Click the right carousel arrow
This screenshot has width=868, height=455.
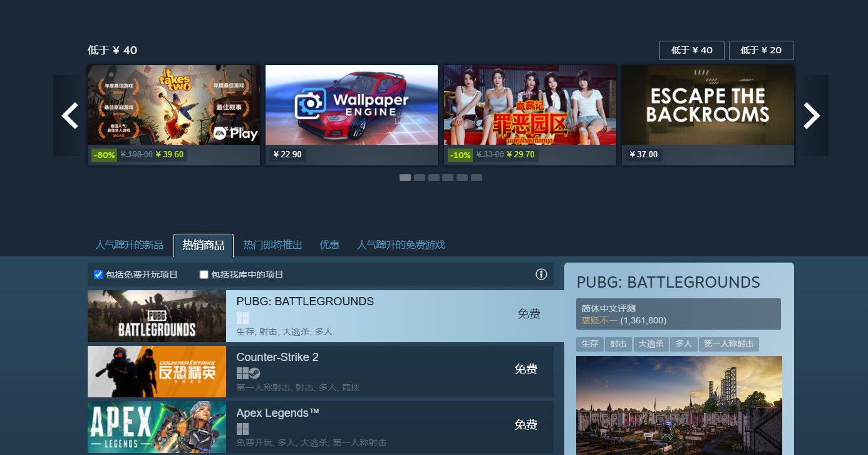coord(812,115)
